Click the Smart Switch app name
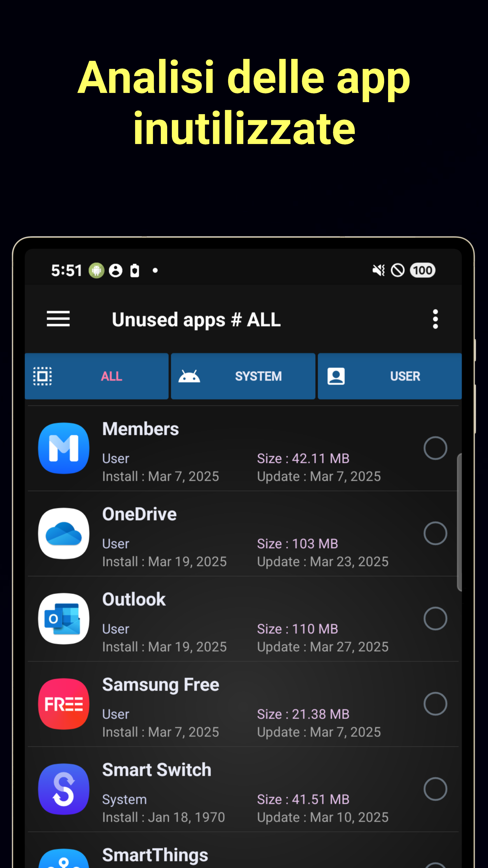The width and height of the screenshot is (488, 868). click(x=157, y=770)
